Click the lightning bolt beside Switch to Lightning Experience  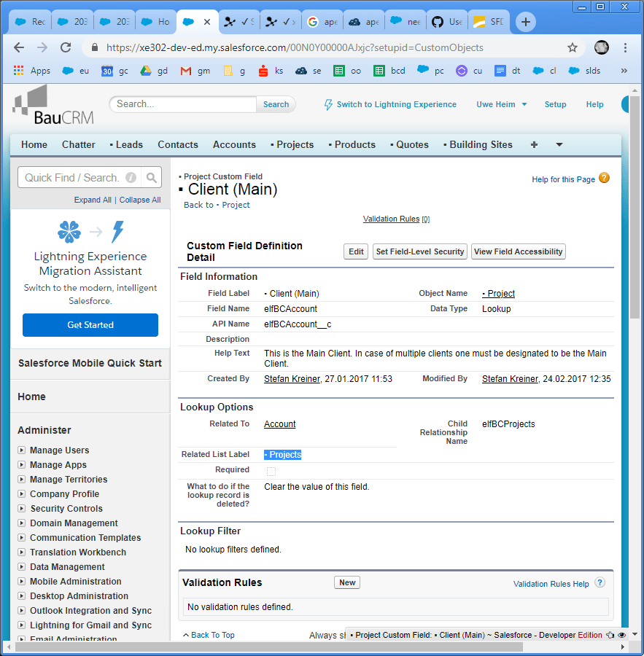point(328,104)
